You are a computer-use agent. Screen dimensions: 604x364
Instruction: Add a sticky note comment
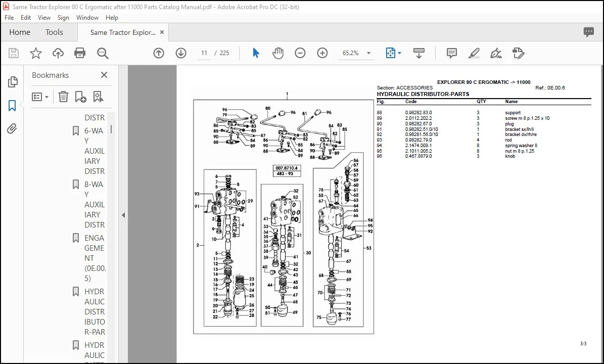coord(451,53)
